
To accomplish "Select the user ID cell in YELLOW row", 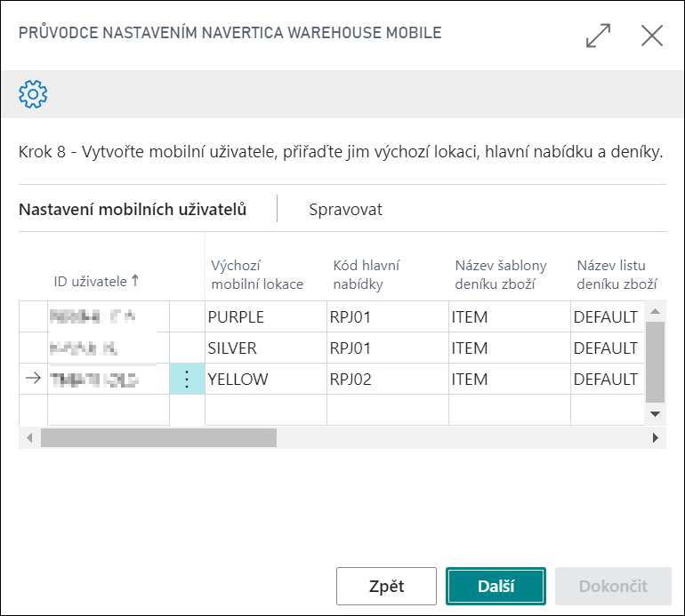I will coord(109,379).
